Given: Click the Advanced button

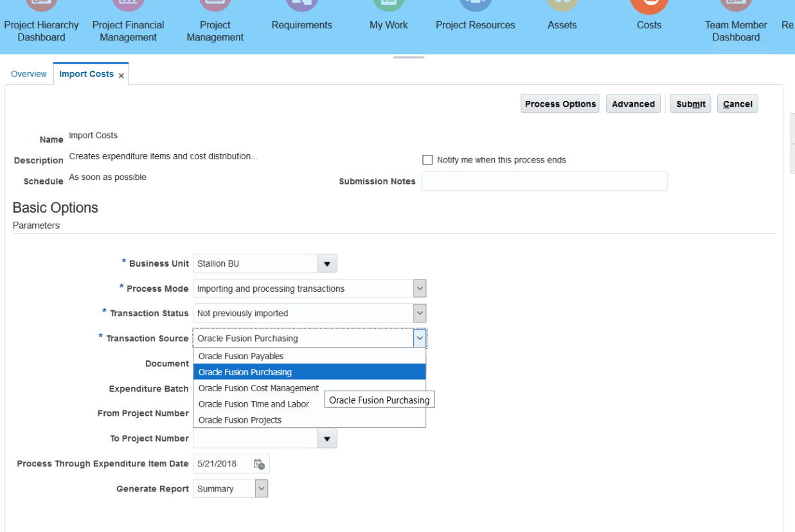Looking at the screenshot, I should coord(633,104).
